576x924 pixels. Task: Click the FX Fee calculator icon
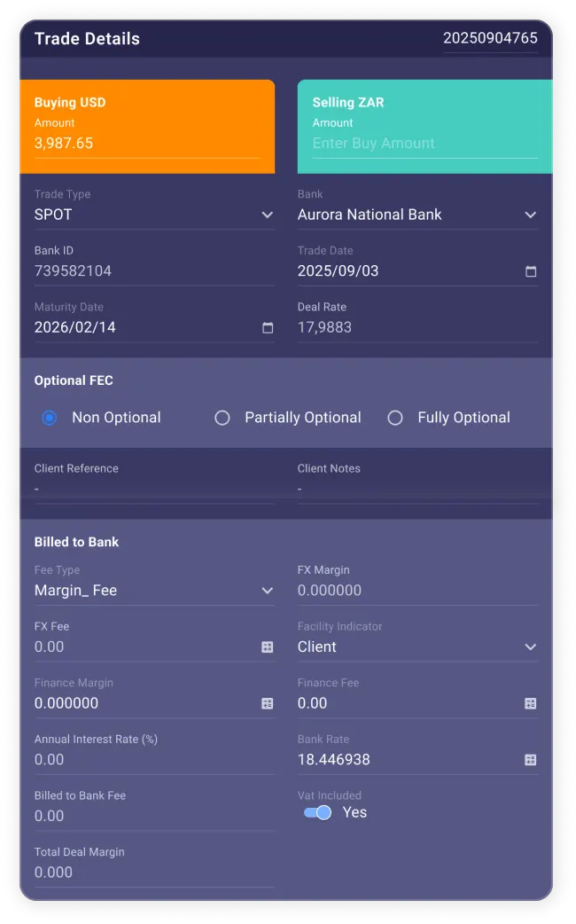267,647
